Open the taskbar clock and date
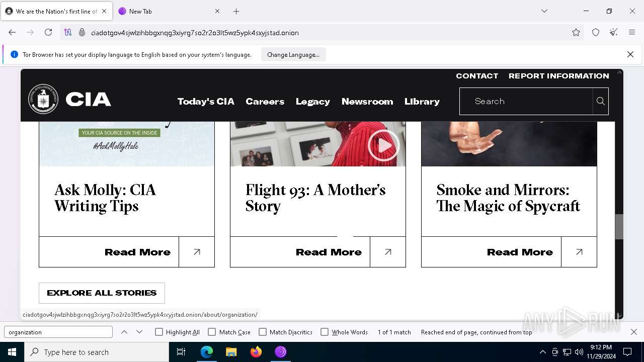Viewport: 644px width, 362px height. click(x=601, y=352)
